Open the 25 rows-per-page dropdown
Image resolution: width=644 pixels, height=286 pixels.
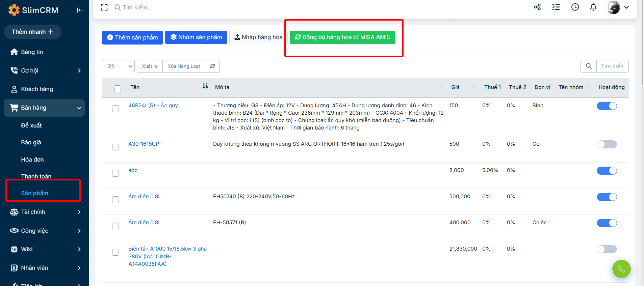coord(118,66)
